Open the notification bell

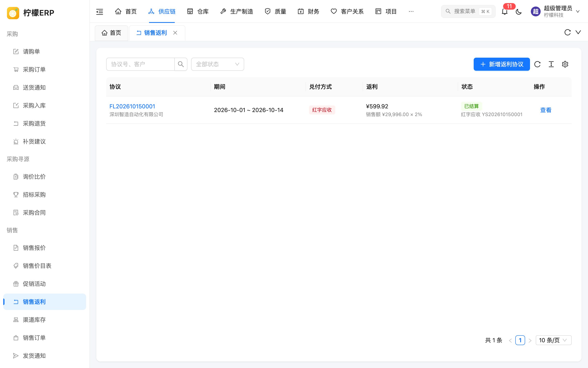[x=505, y=11]
